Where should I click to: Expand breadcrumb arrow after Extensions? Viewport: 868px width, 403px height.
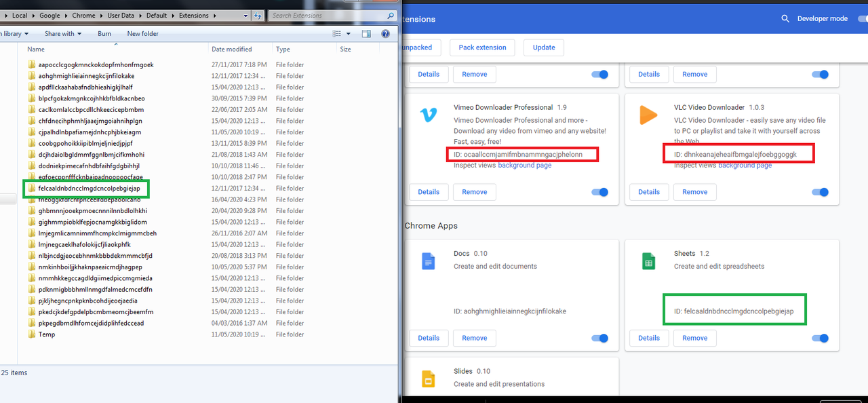coord(214,15)
